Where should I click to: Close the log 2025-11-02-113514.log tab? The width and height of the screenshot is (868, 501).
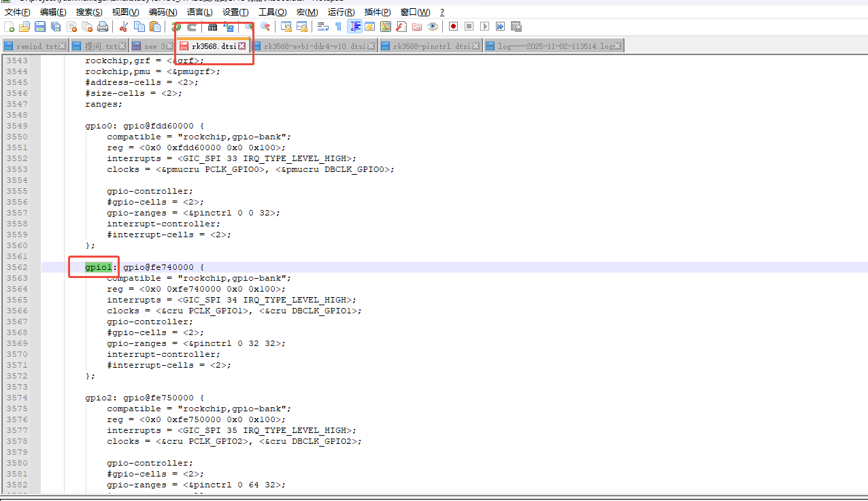pos(618,46)
